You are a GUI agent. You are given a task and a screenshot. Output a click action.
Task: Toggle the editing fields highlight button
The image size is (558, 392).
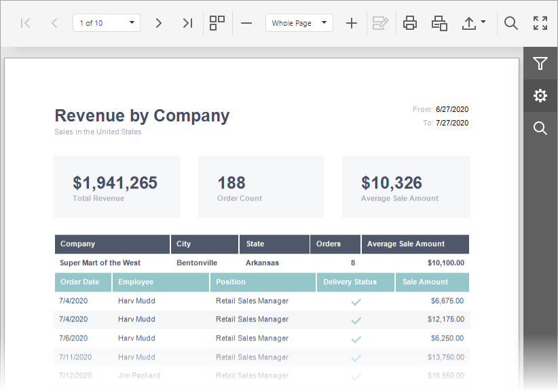tap(380, 23)
